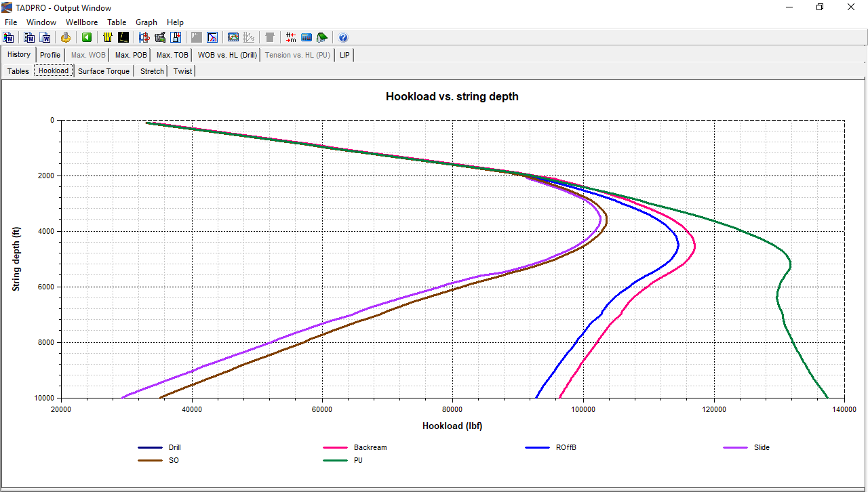Click the ft/m unit conversion icon
The image size is (868, 492).
coord(291,37)
